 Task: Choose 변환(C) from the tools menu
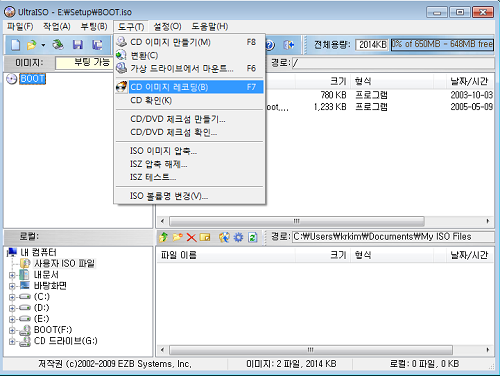pos(190,55)
